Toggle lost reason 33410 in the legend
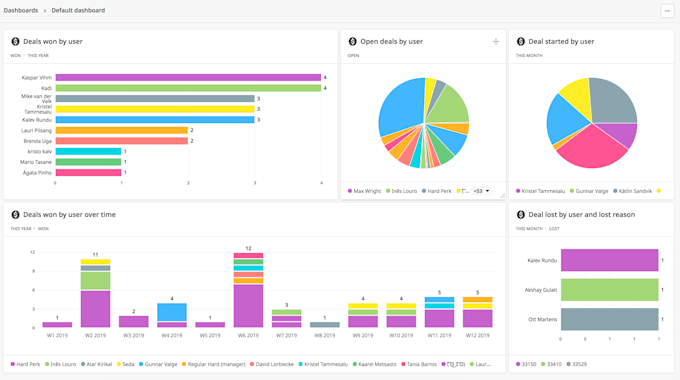 point(552,364)
